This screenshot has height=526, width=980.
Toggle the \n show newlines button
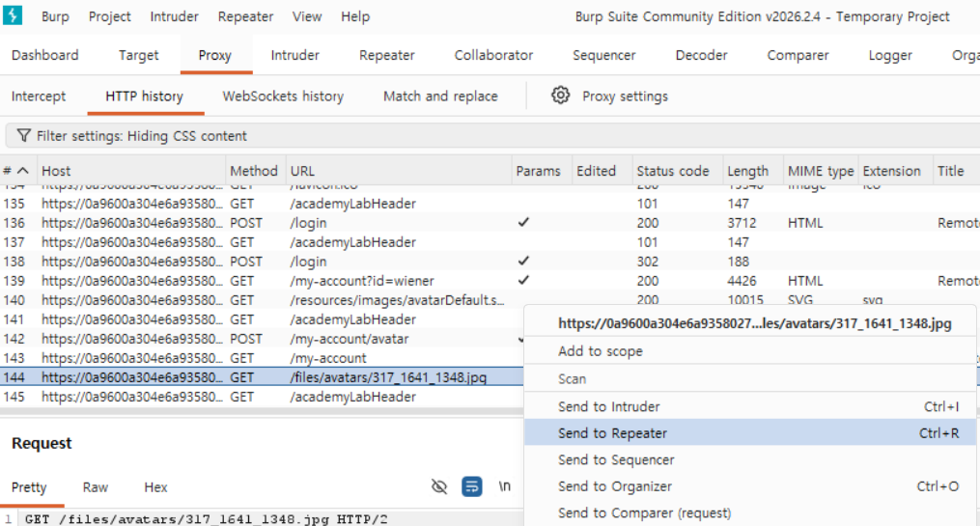504,486
